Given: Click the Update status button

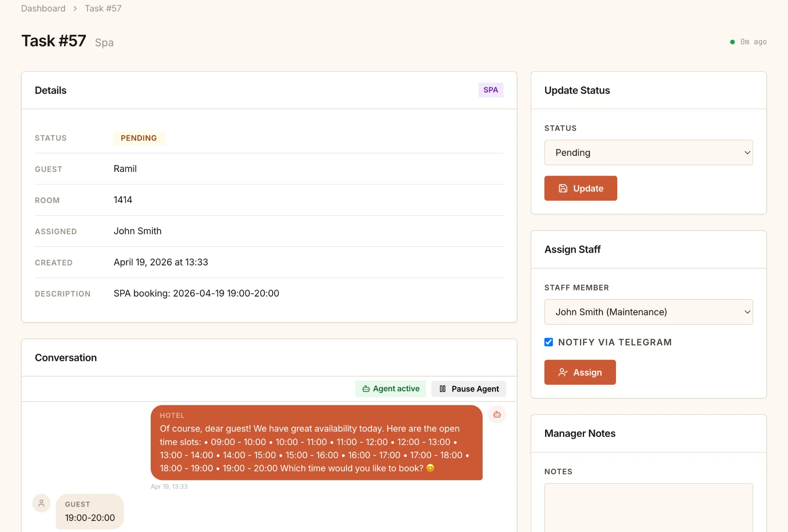Looking at the screenshot, I should click(580, 188).
